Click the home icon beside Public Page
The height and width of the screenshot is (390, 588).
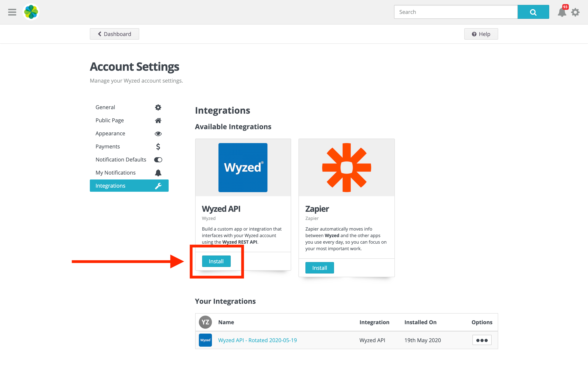pyautogui.click(x=158, y=120)
